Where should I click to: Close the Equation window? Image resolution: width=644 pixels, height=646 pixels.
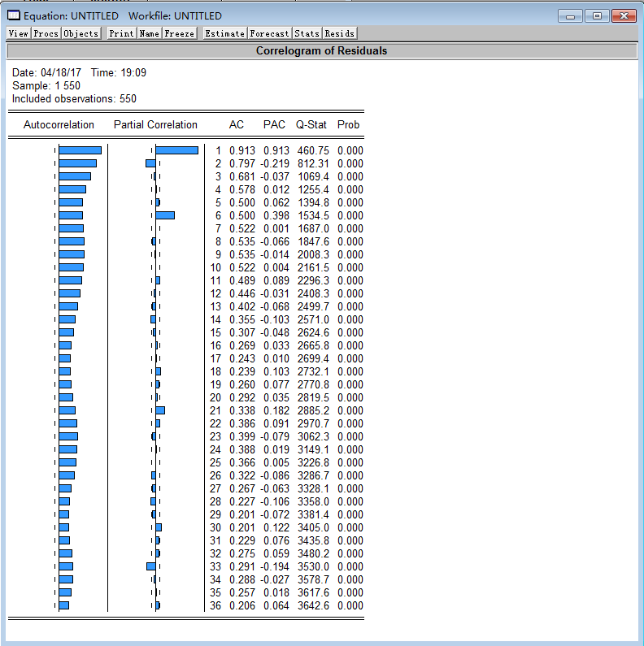click(624, 16)
